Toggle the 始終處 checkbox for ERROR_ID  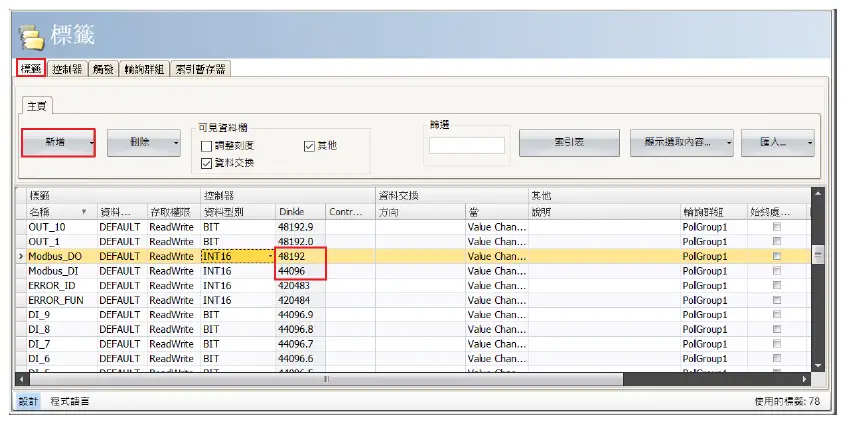777,286
